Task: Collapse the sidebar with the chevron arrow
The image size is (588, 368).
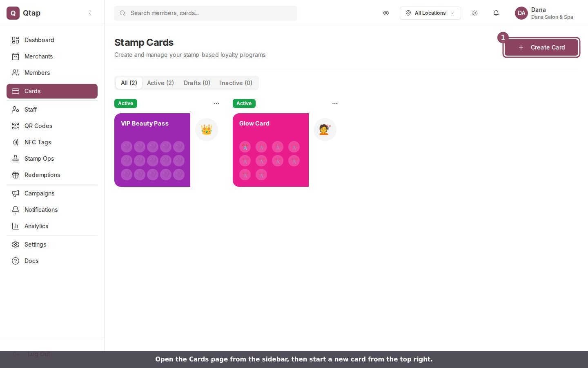Action: coord(90,13)
